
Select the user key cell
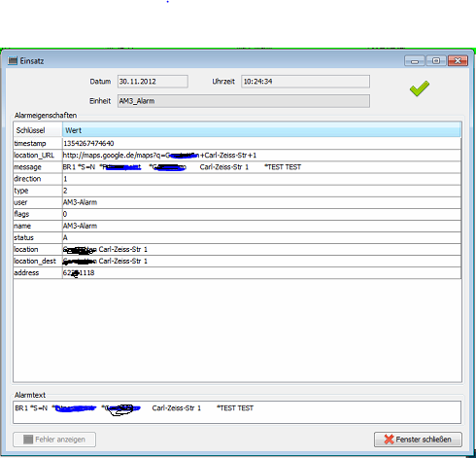[x=38, y=202]
